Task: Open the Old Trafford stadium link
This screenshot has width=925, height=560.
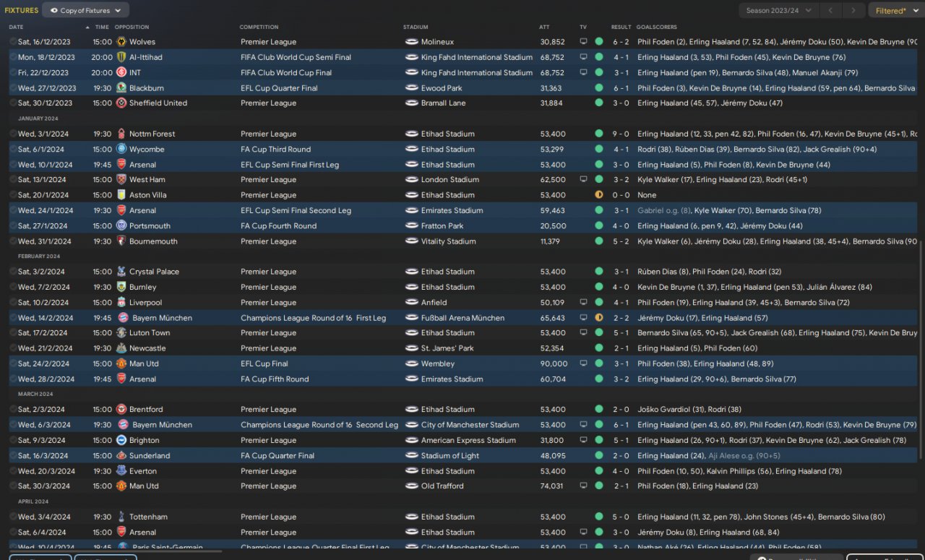Action: (442, 486)
